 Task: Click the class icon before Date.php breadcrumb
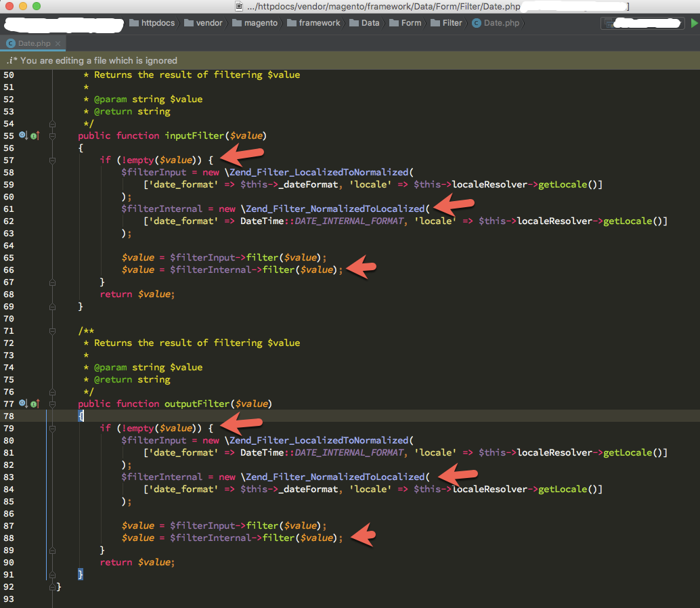tap(477, 22)
